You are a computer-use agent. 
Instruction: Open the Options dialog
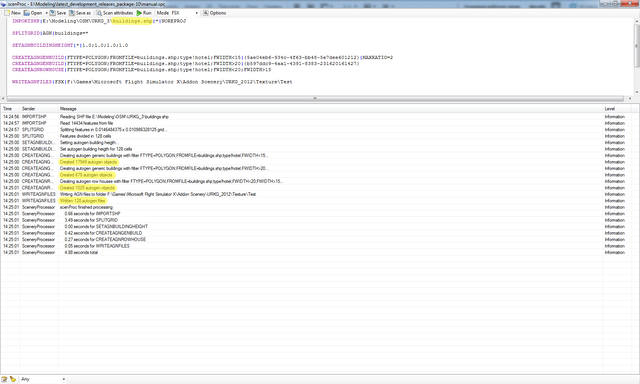point(215,13)
